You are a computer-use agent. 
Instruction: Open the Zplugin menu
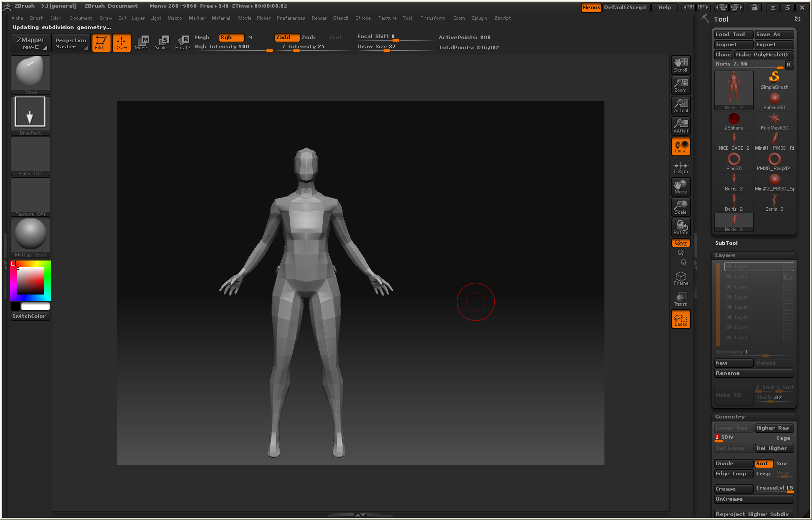coord(479,18)
